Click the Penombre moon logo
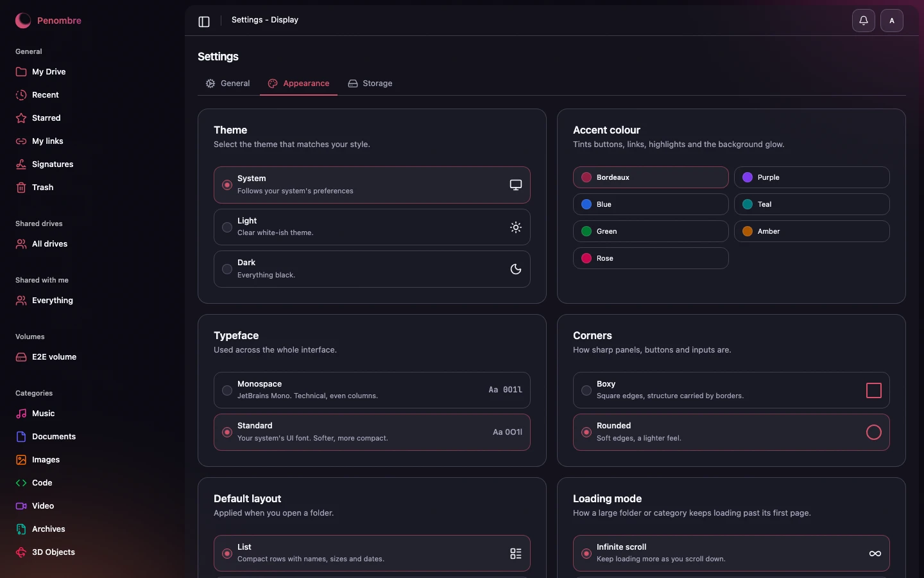The height and width of the screenshot is (578, 924). pos(23,21)
